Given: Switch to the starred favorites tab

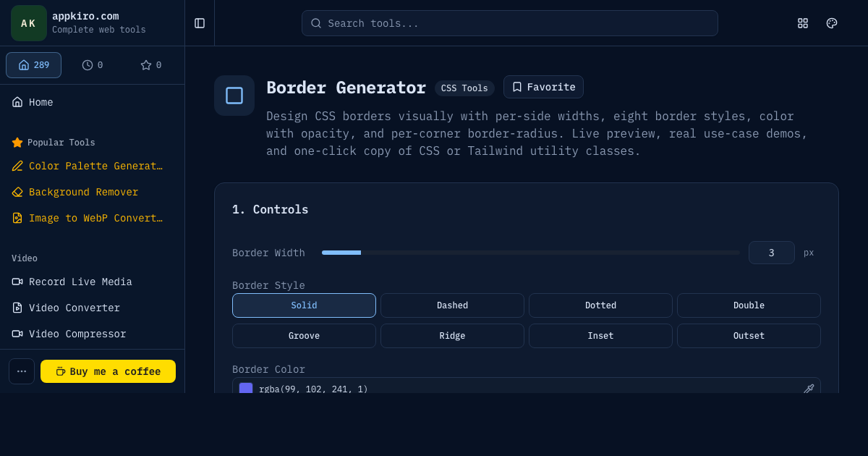Looking at the screenshot, I should pyautogui.click(x=151, y=65).
